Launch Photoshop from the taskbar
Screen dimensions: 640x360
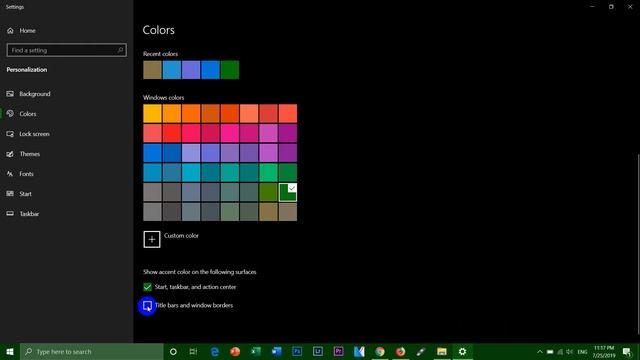tap(297, 351)
